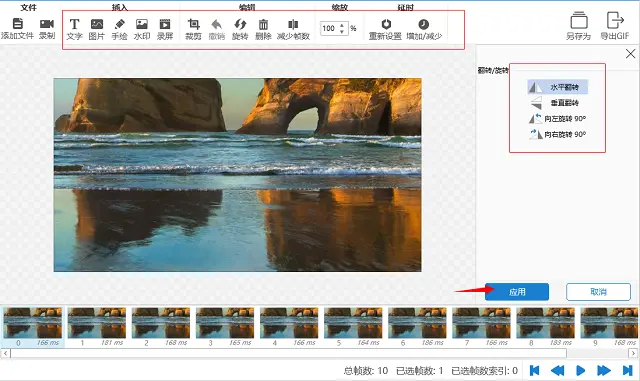
Task: Click the 另存为 save as icon
Action: click(579, 20)
